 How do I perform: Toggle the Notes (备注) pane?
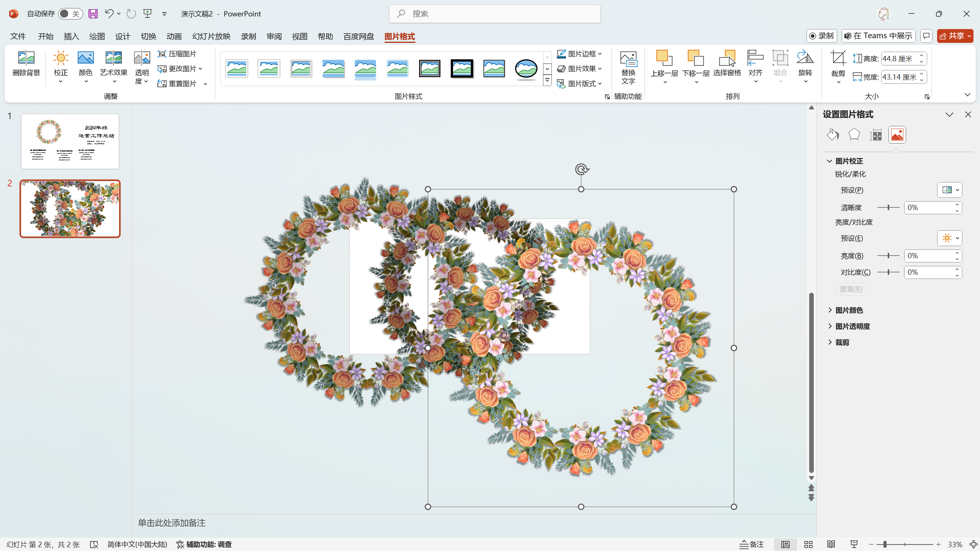(751, 544)
